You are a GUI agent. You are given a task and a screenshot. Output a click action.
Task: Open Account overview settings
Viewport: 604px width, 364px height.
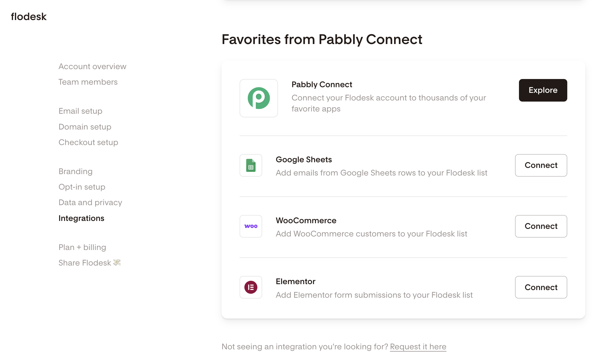coord(92,66)
